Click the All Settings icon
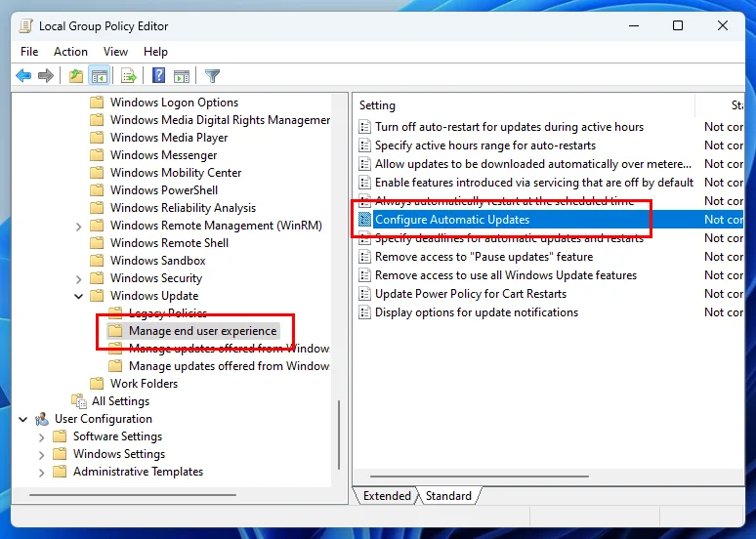 [x=78, y=401]
